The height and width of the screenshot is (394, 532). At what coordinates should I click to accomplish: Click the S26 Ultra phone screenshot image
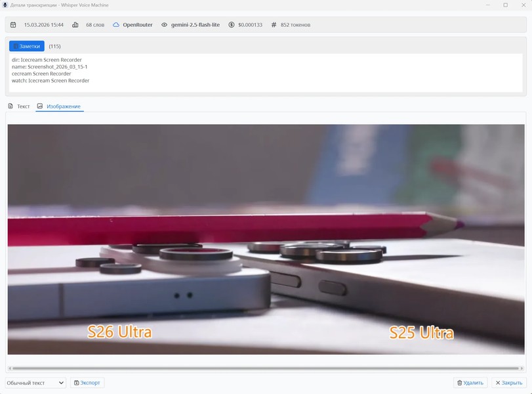266,240
